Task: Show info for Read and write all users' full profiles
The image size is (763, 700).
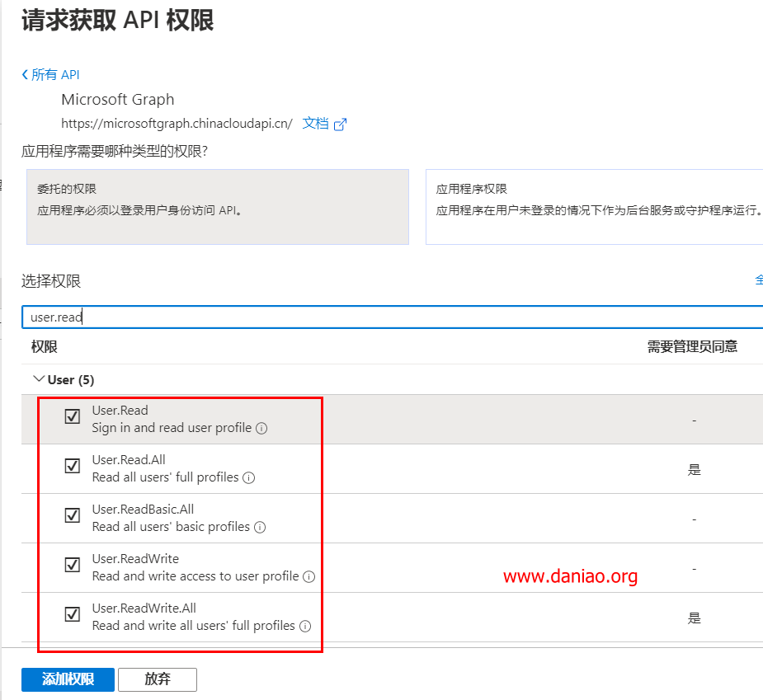Action: (305, 627)
